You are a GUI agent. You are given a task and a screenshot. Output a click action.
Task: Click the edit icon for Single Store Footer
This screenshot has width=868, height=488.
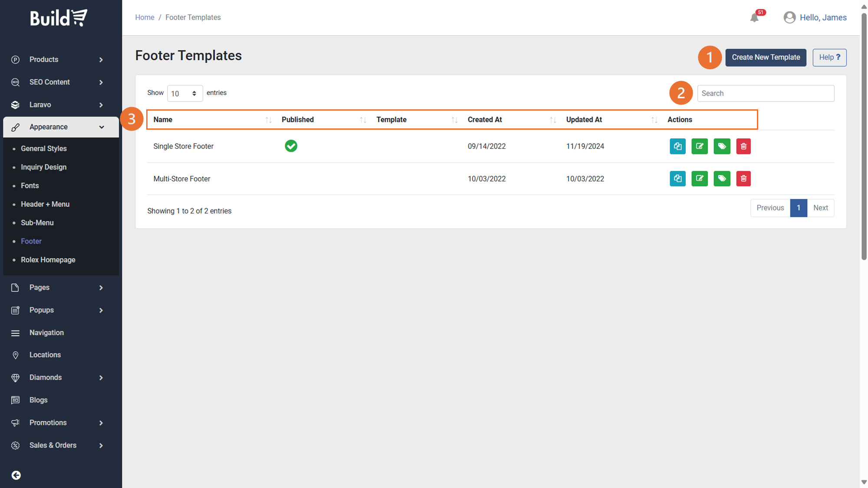(x=700, y=146)
